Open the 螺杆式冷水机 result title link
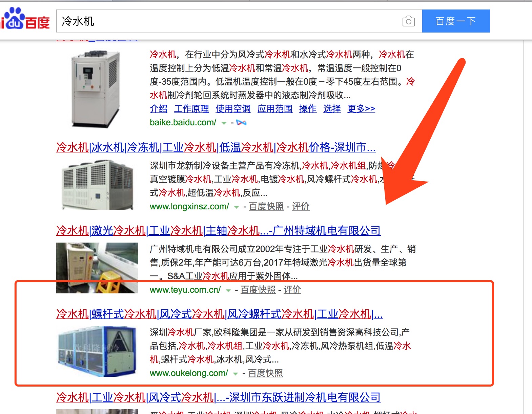Image resolution: width=532 pixels, height=414 pixels. pos(220,314)
